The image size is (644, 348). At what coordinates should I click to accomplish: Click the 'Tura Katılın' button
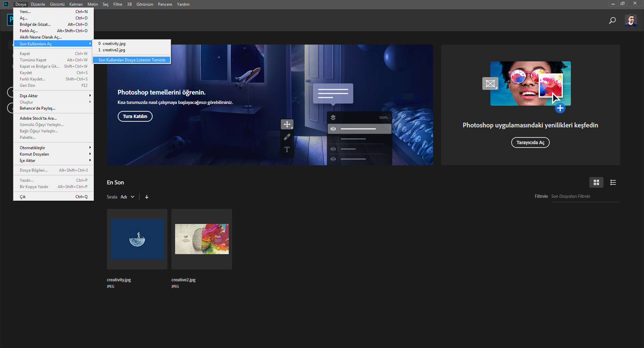click(135, 116)
